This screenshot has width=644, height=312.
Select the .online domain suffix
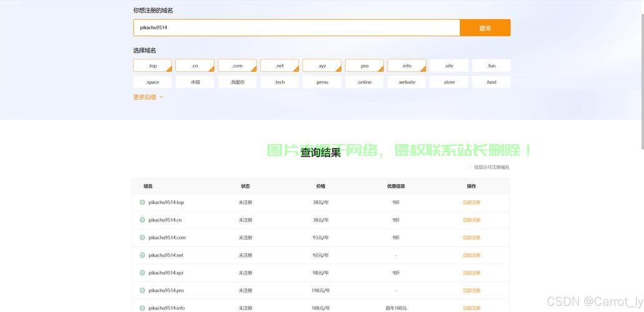coord(364,82)
